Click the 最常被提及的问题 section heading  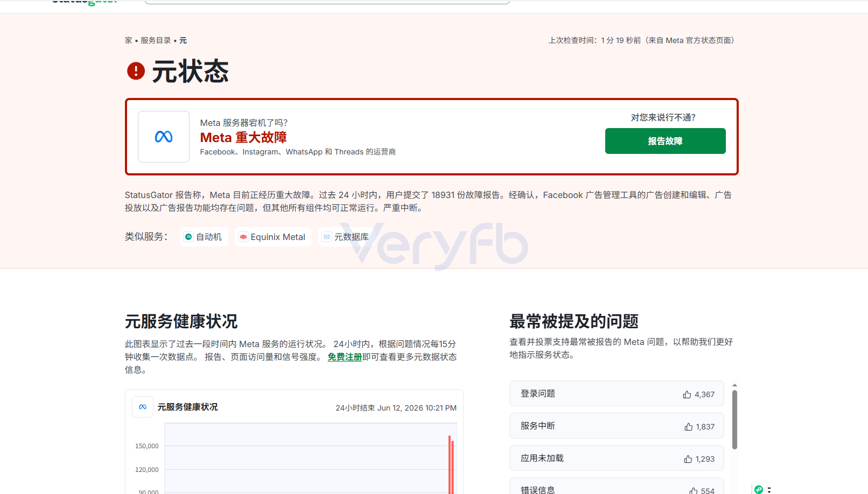coord(574,321)
